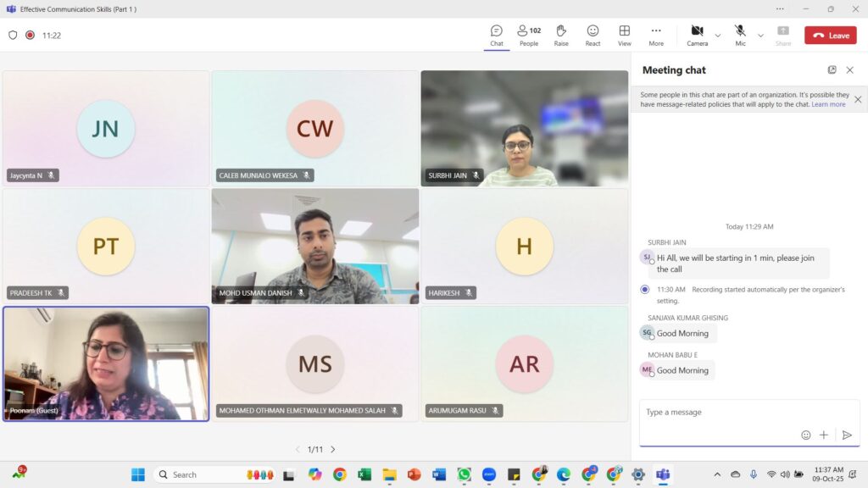The height and width of the screenshot is (488, 868).
Task: Unmute the Mic
Action: (740, 35)
